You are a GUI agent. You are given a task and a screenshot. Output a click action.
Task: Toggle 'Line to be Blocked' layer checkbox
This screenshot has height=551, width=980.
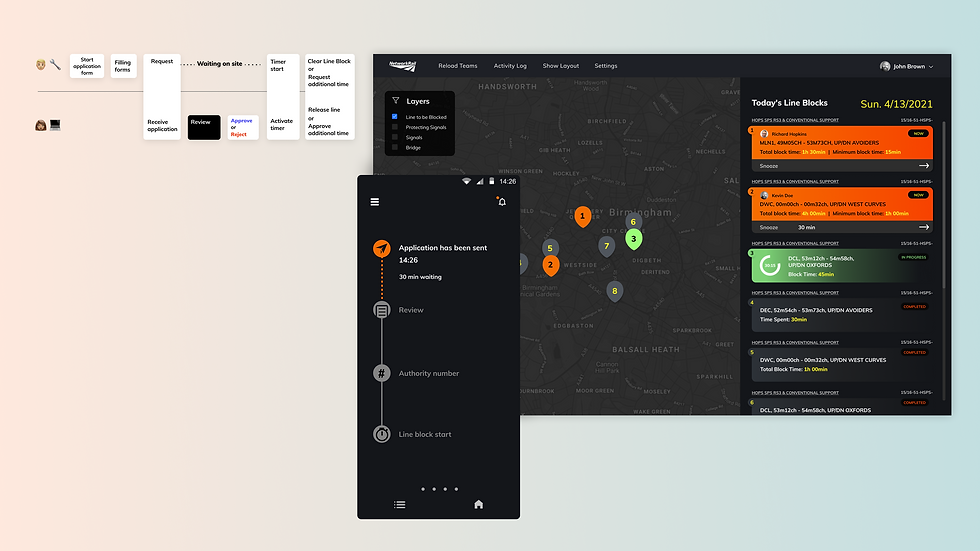tap(394, 117)
